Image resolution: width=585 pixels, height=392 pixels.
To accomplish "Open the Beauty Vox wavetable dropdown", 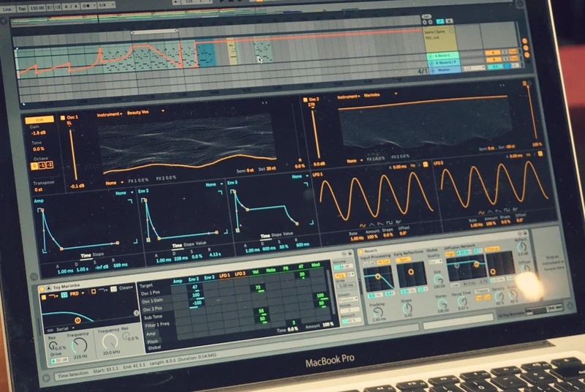I will tap(146, 112).
